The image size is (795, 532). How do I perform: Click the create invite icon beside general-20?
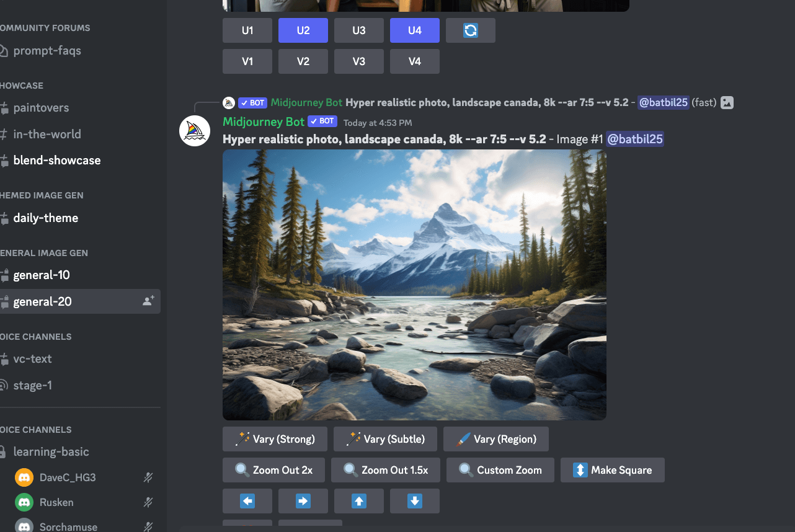148,301
